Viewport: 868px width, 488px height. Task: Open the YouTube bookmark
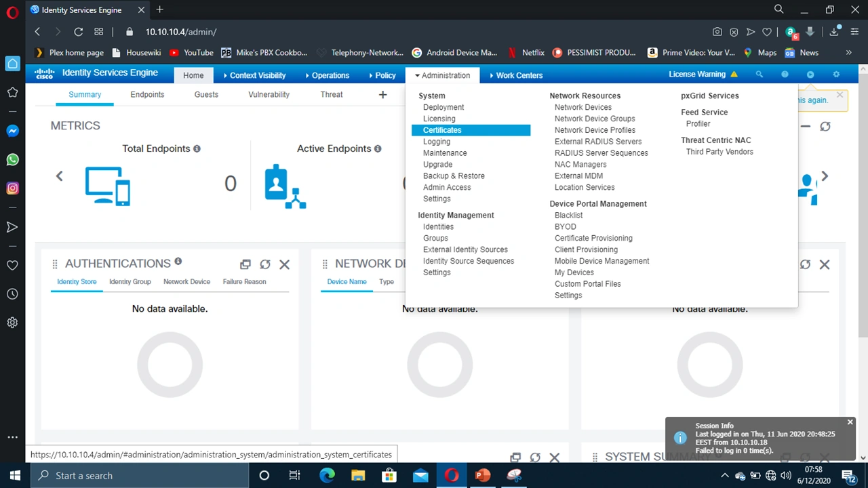[191, 52]
